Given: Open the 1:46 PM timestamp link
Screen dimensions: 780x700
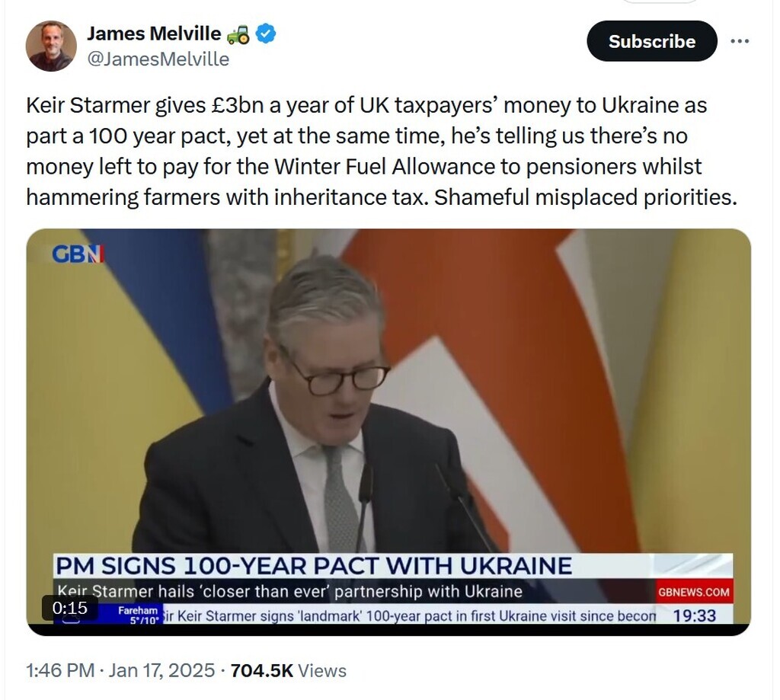Looking at the screenshot, I should point(59,670).
